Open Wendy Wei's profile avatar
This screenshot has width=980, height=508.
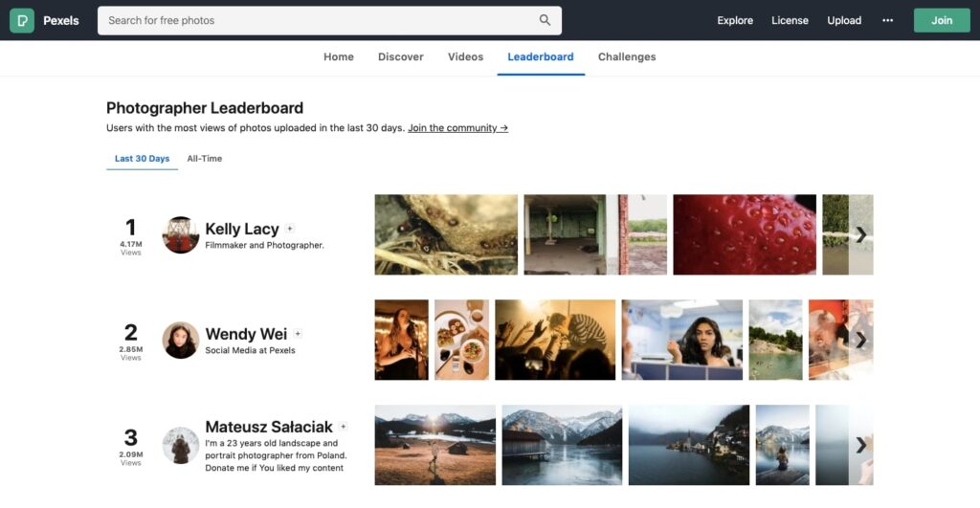(x=181, y=340)
